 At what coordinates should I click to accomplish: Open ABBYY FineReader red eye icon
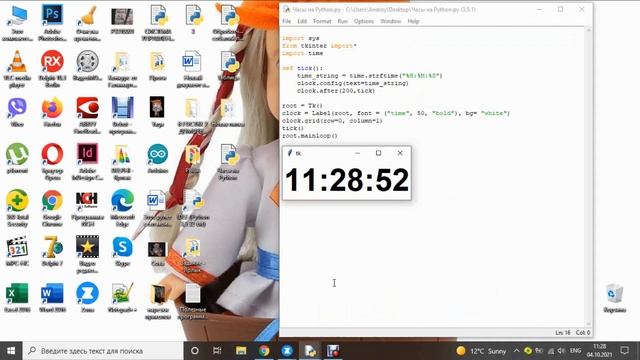pos(87,116)
